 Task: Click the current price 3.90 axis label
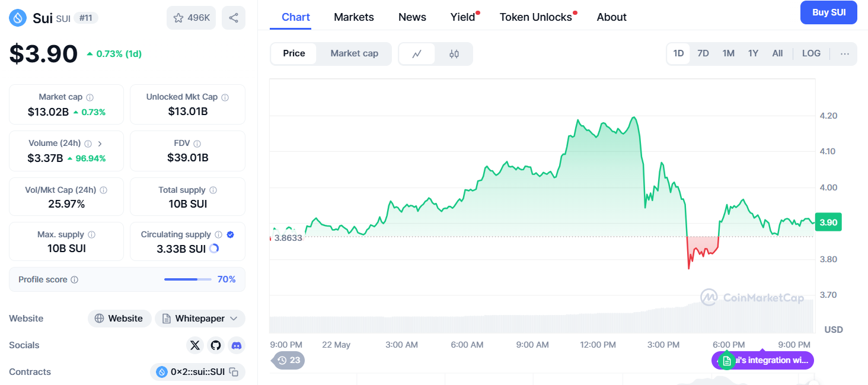[x=828, y=222]
